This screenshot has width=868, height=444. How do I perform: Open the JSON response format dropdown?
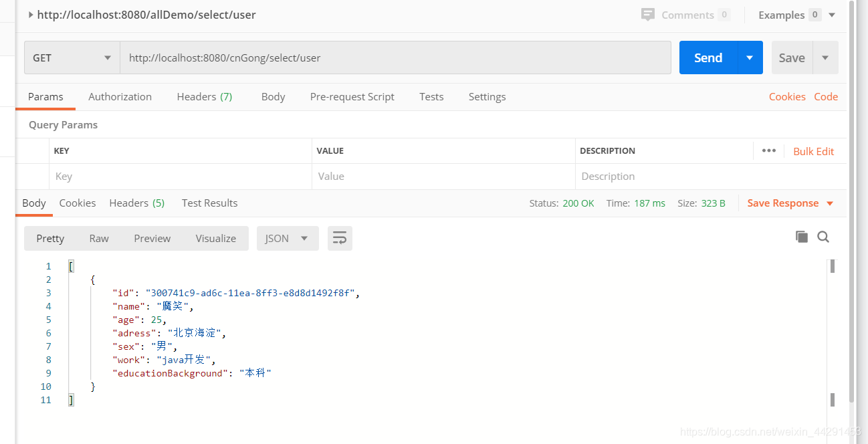coord(288,238)
